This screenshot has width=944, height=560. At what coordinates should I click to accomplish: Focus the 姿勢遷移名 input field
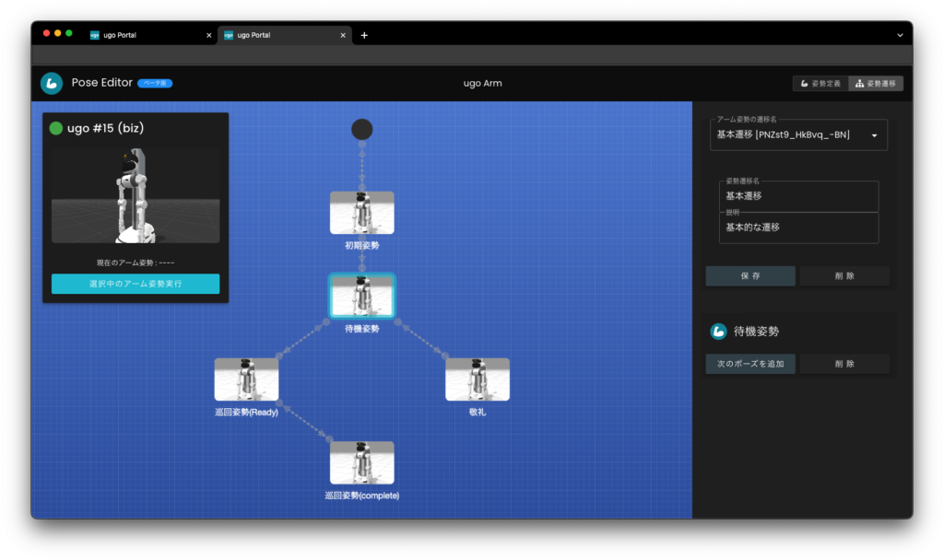pyautogui.click(x=799, y=196)
